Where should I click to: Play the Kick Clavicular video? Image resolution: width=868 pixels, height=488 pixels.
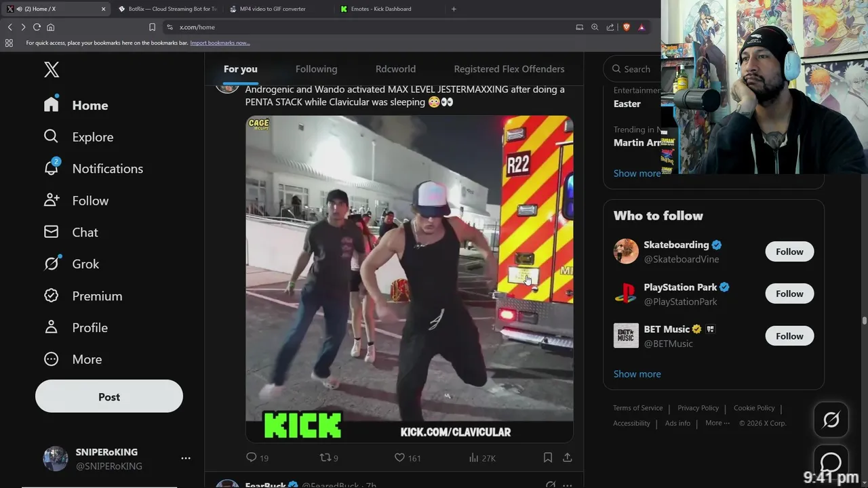click(x=410, y=279)
